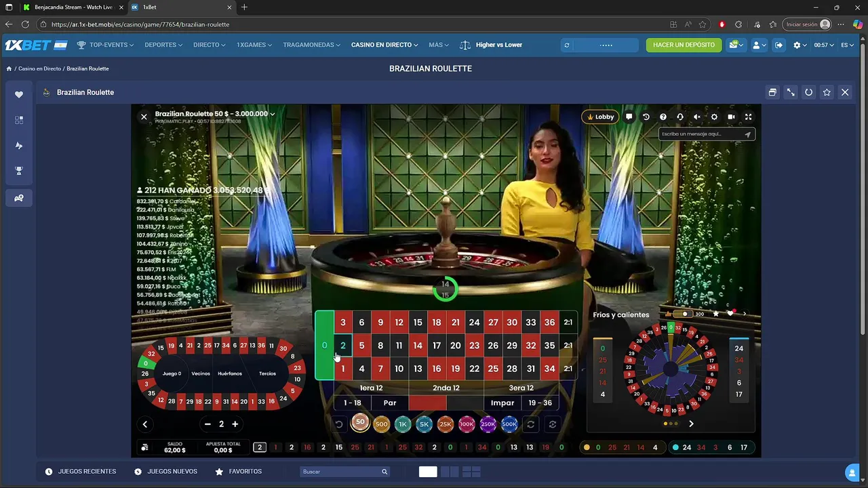Close the roulette game with X
The width and height of the screenshot is (868, 488).
(x=144, y=117)
